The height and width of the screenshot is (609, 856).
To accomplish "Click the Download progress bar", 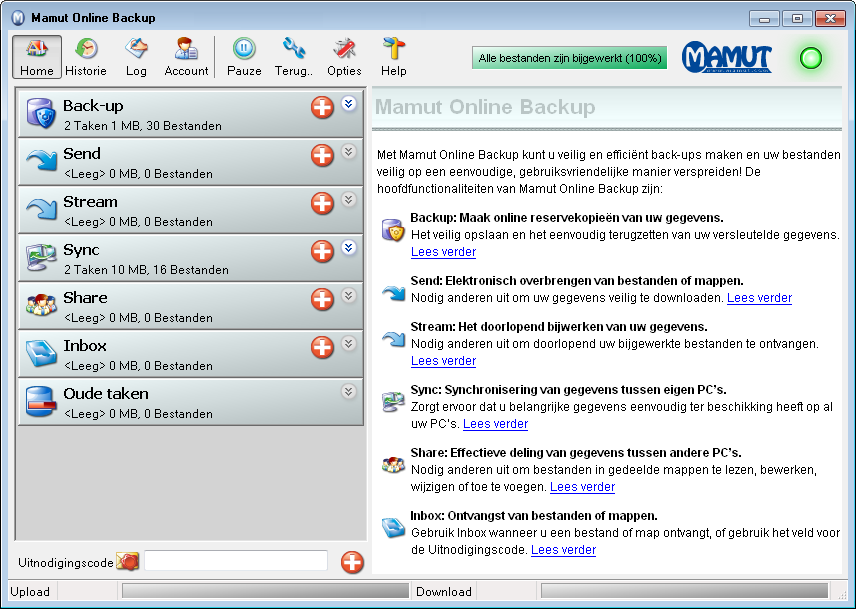I will (685, 591).
